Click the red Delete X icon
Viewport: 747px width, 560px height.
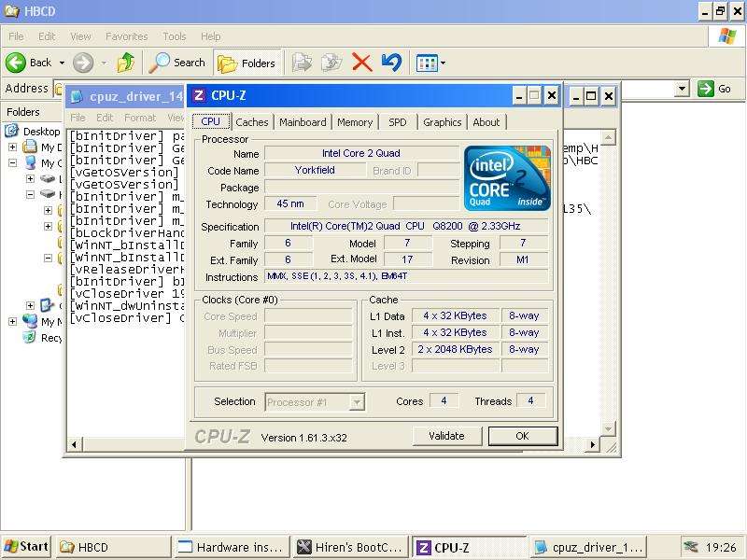tap(361, 63)
